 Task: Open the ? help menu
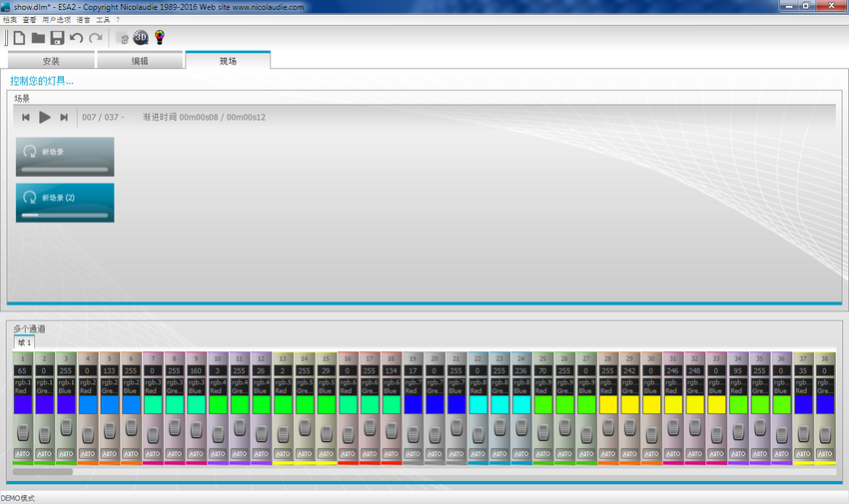pyautogui.click(x=118, y=20)
